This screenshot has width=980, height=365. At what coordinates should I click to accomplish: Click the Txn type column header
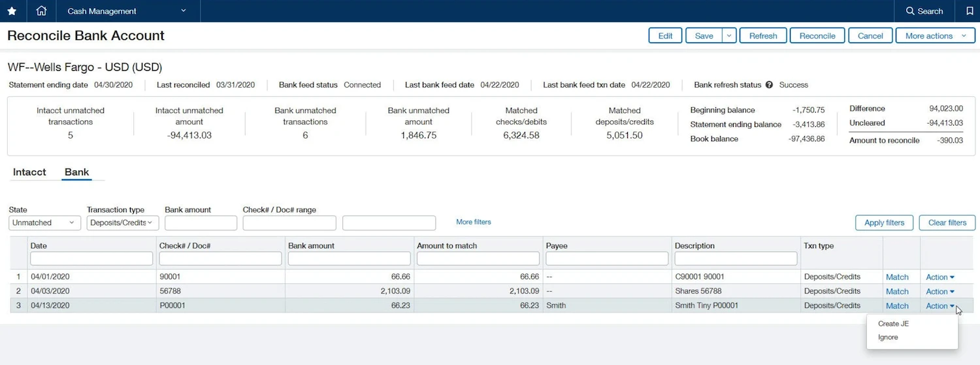click(819, 246)
